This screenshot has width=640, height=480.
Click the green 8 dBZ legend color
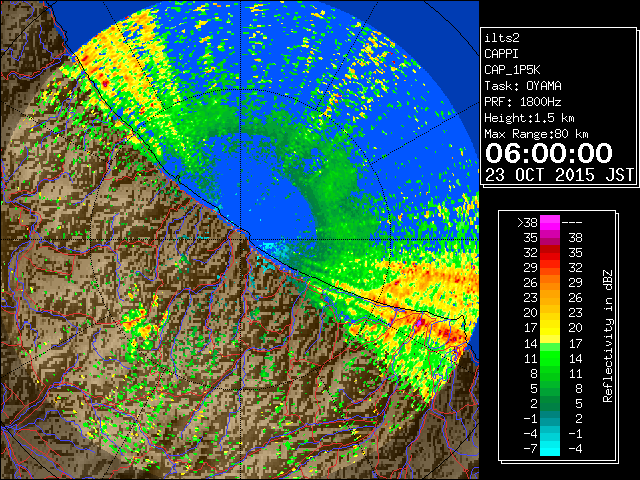550,373
